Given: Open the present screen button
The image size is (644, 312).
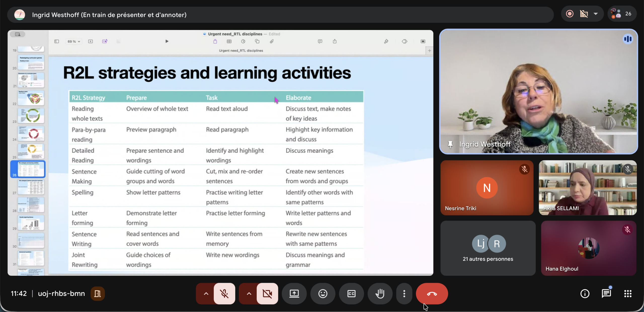Looking at the screenshot, I should click(294, 294).
